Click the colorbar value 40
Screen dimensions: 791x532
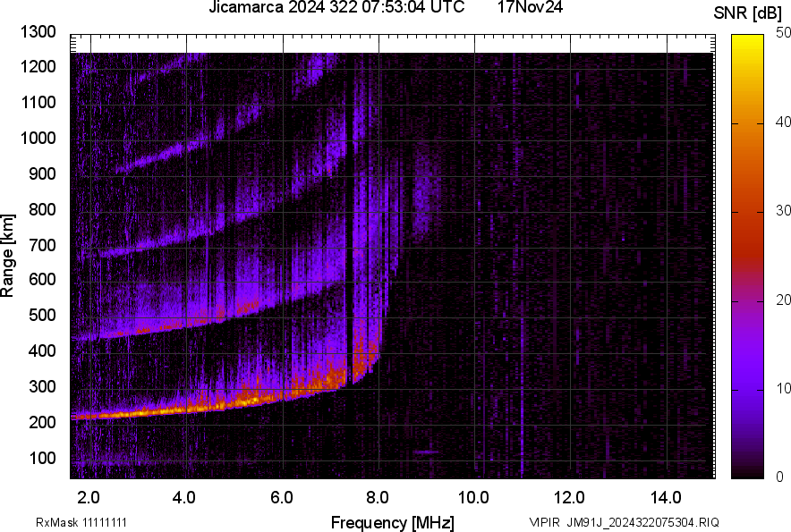click(x=784, y=122)
